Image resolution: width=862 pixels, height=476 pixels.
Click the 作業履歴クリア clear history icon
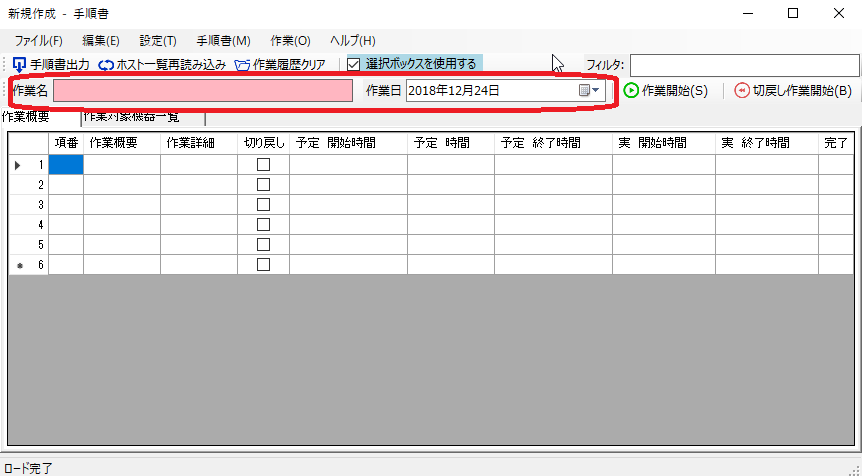[242, 65]
